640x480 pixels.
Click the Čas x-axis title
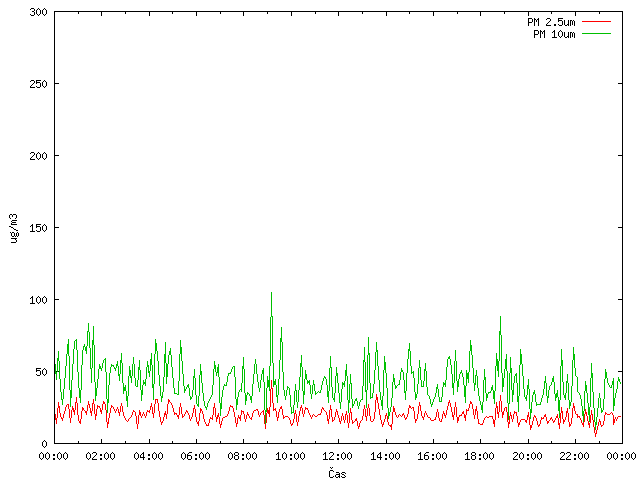pos(337,473)
